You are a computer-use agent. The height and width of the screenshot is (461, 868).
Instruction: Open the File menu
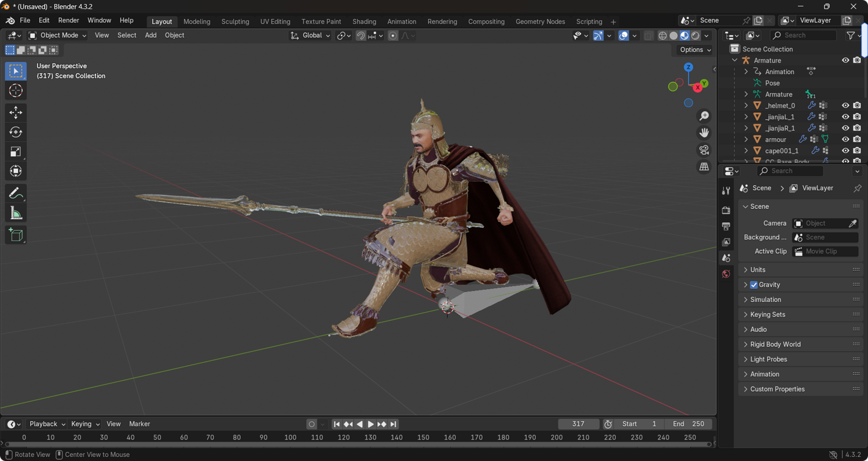pos(25,20)
